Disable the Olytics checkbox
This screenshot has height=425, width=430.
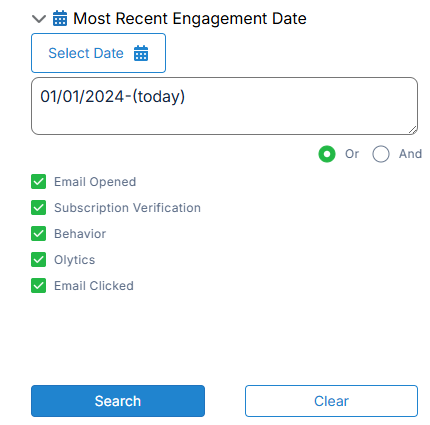pos(39,260)
